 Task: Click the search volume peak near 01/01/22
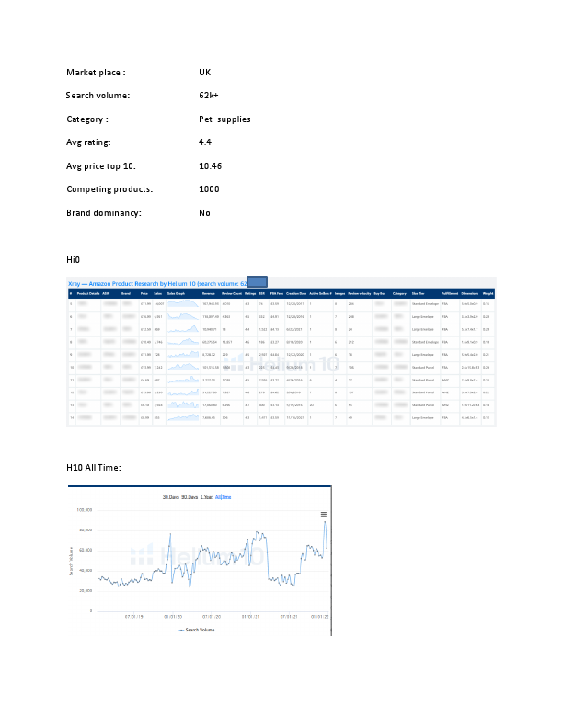(325, 522)
